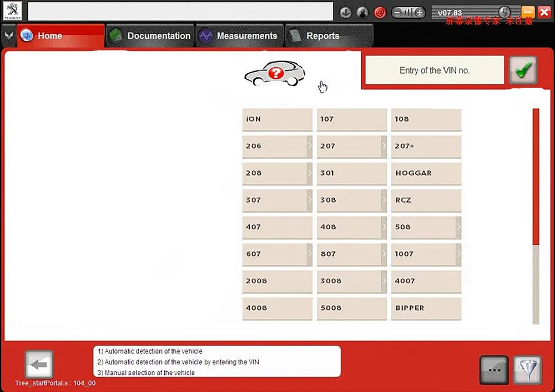The width and height of the screenshot is (555, 392).
Task: Choose the 107 vehicle button
Action: click(x=351, y=119)
